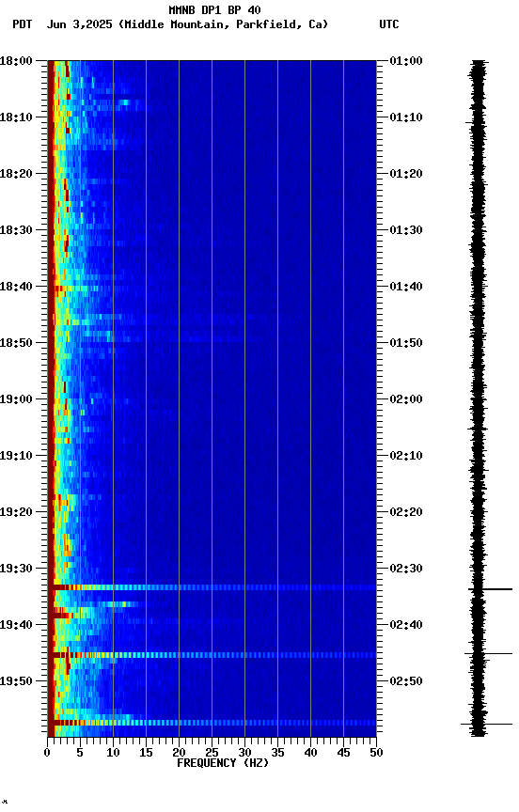
Task: Click the PDT timezone label
Action: 23,24
